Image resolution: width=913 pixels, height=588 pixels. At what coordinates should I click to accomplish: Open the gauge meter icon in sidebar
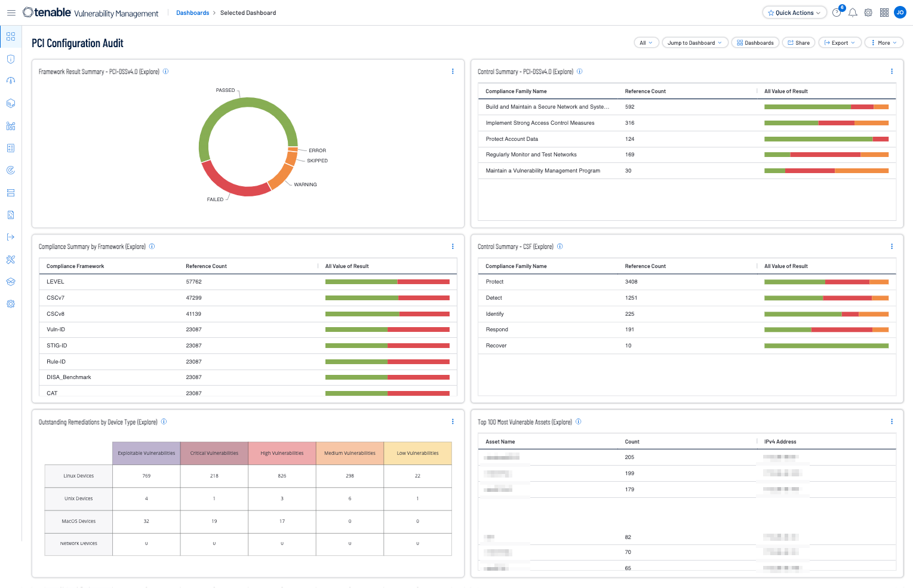[x=11, y=81]
